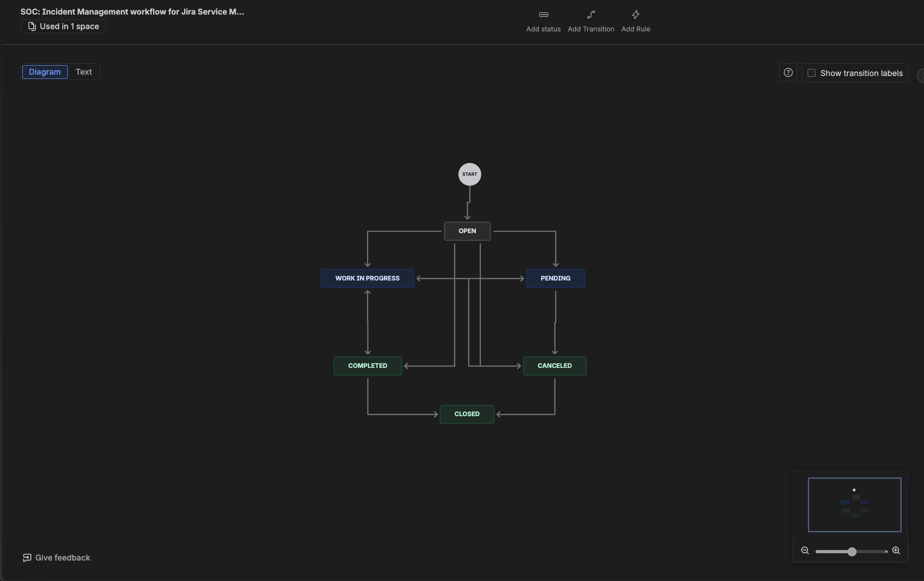This screenshot has height=581, width=924.
Task: Select the COMPLETED status node
Action: (368, 366)
